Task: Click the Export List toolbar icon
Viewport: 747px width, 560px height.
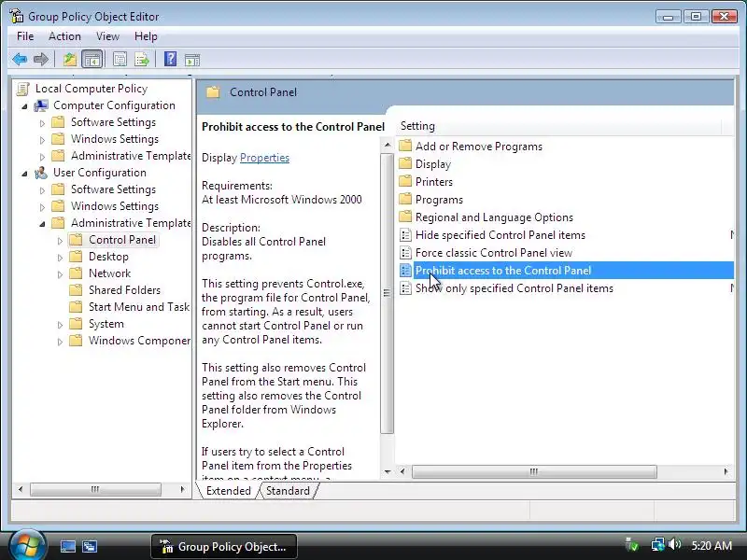Action: click(x=142, y=60)
